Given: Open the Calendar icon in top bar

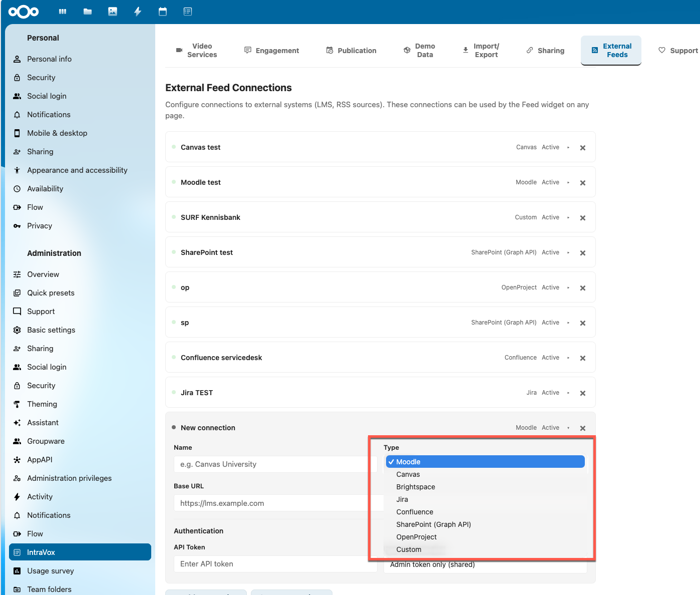Looking at the screenshot, I should point(163,12).
